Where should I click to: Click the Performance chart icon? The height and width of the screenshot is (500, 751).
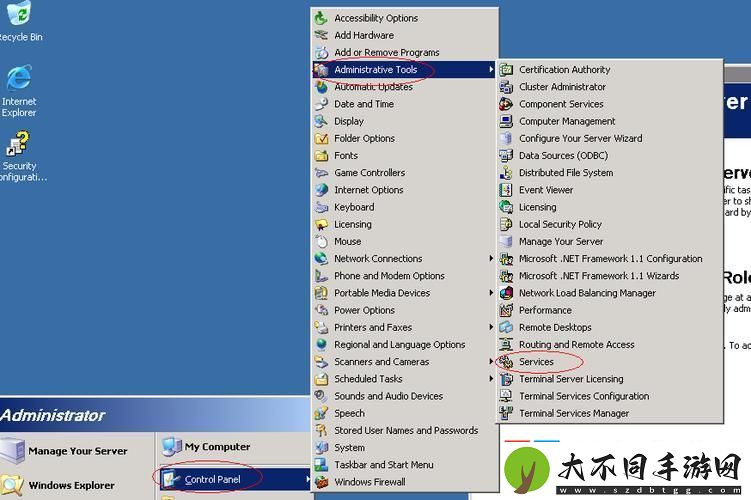point(506,310)
